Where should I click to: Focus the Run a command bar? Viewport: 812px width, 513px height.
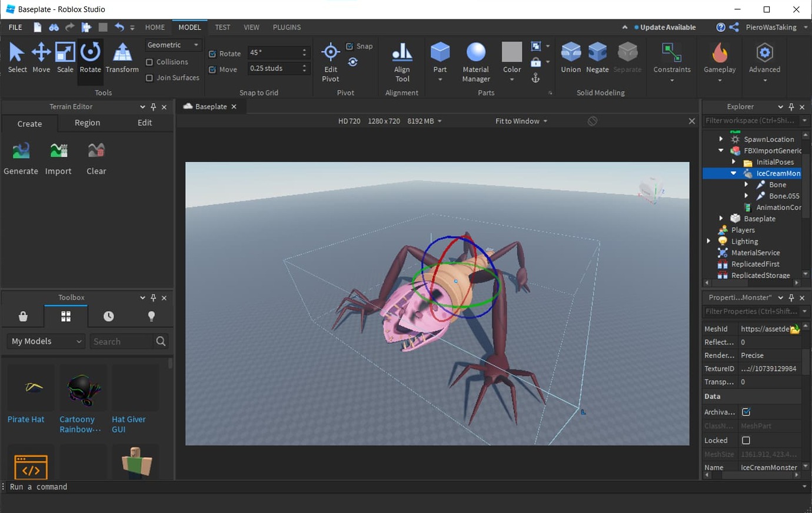pyautogui.click(x=406, y=487)
